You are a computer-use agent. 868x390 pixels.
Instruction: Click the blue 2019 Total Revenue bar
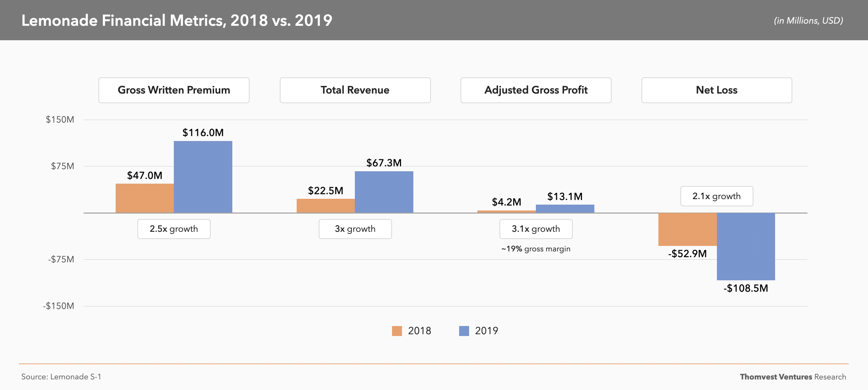pos(384,192)
